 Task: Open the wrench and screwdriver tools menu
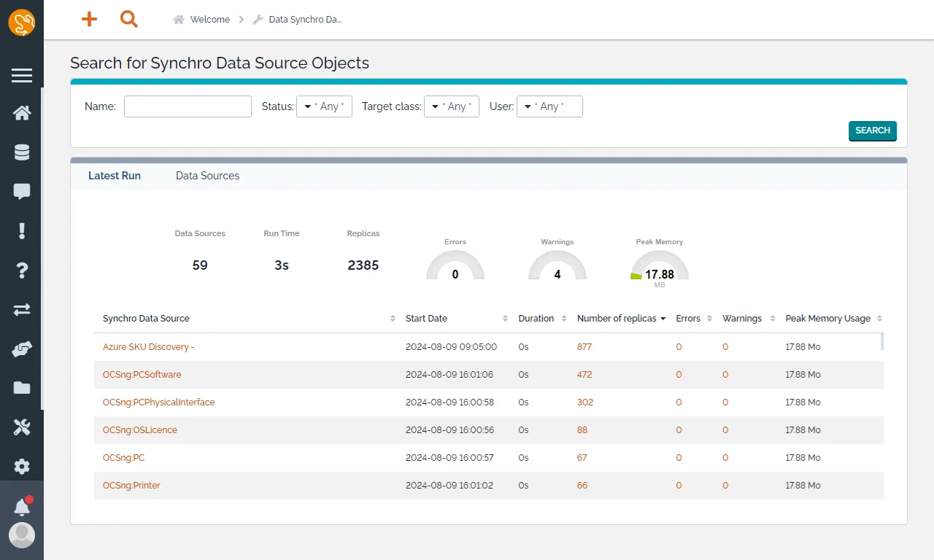point(22,428)
